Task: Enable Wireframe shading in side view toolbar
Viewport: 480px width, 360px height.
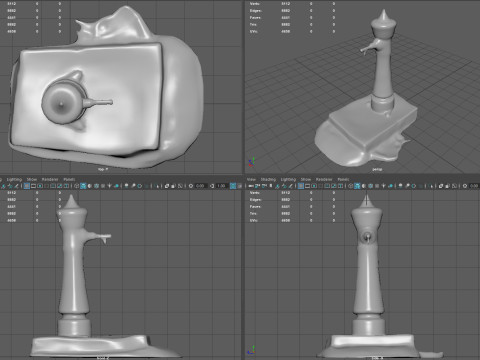Action: [76, 186]
